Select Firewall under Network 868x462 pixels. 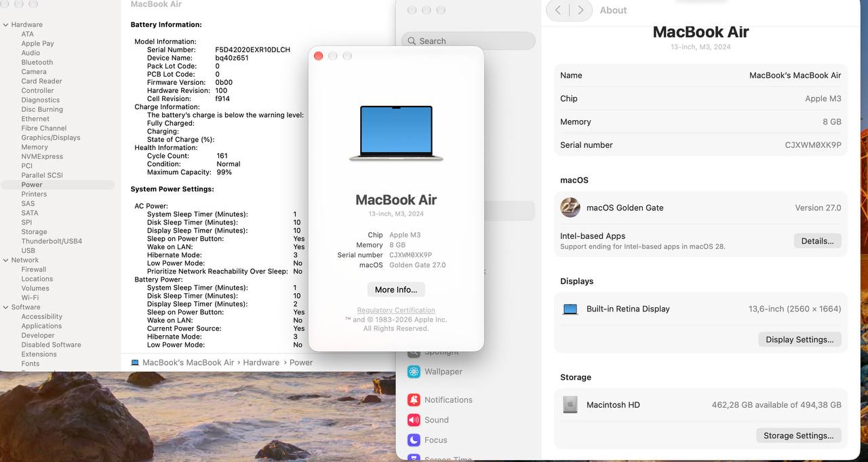pos(34,269)
